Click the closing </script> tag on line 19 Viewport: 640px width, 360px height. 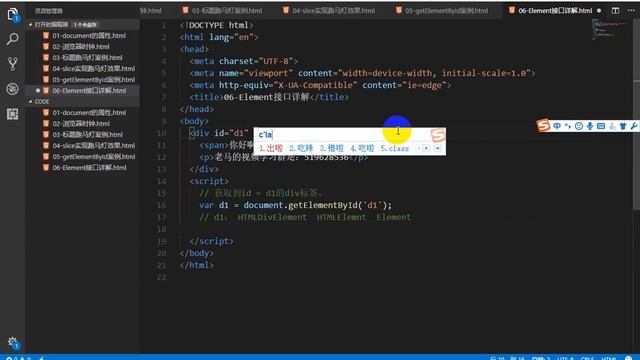(211, 241)
